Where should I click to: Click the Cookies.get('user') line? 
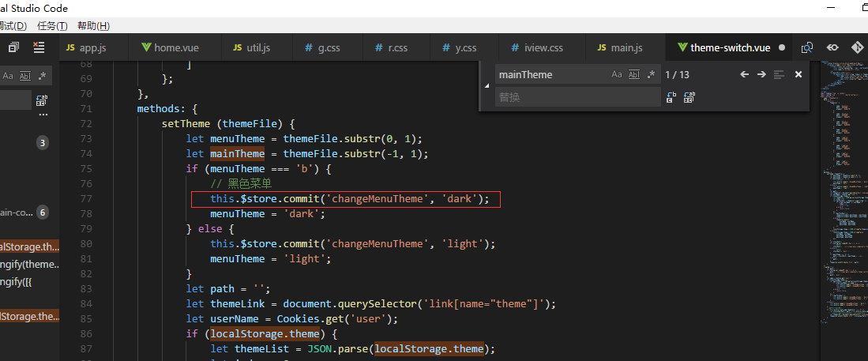click(292, 319)
